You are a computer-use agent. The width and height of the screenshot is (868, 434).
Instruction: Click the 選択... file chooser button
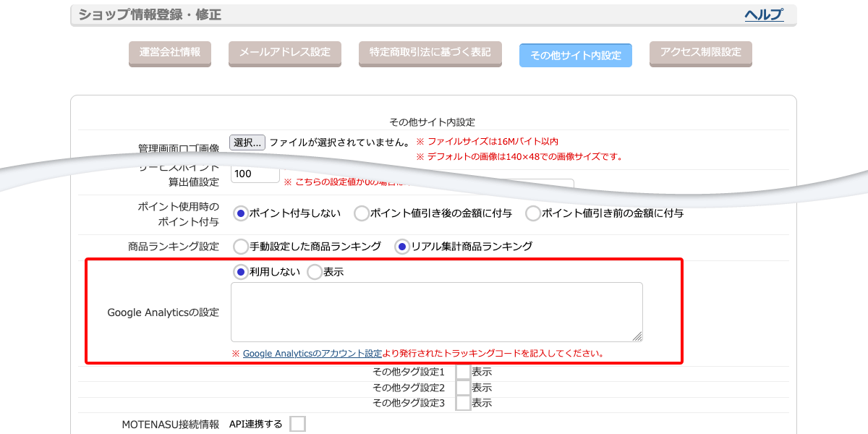(x=247, y=142)
